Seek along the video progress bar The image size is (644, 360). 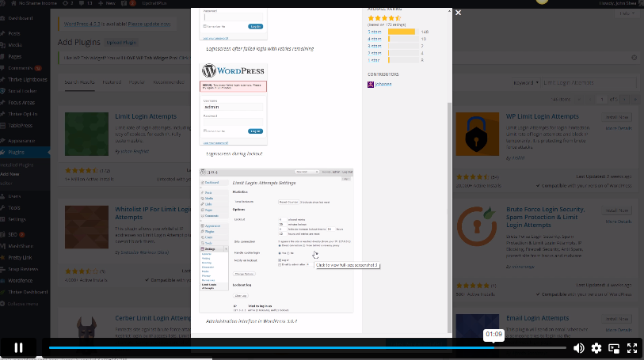point(307,347)
